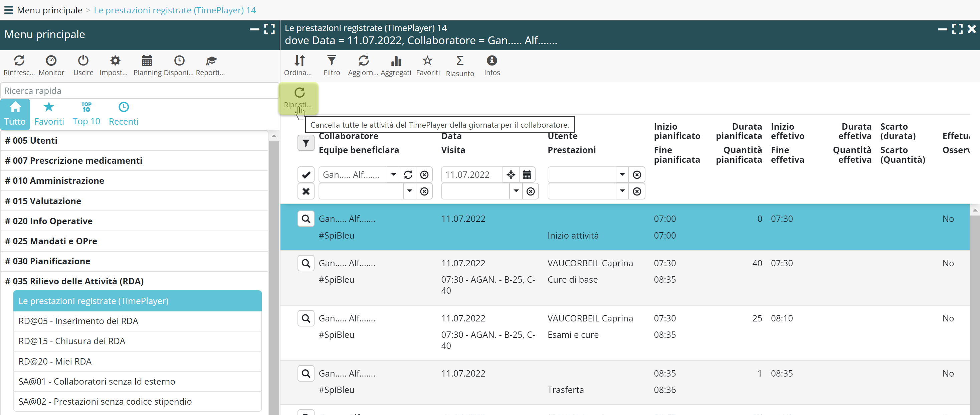Open Aggregati bar chart tool
This screenshot has width=980, height=415.
coord(396,61)
